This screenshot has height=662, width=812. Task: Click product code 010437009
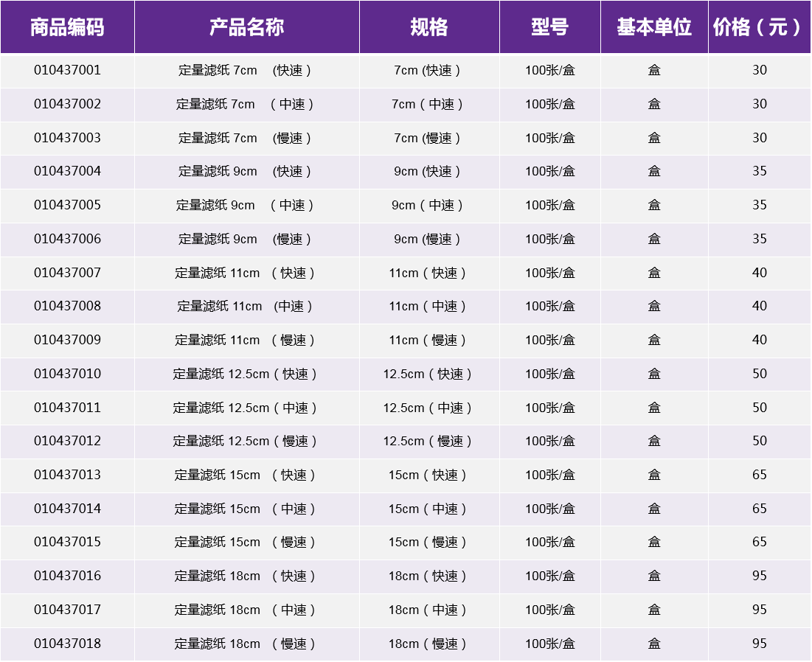click(x=67, y=340)
